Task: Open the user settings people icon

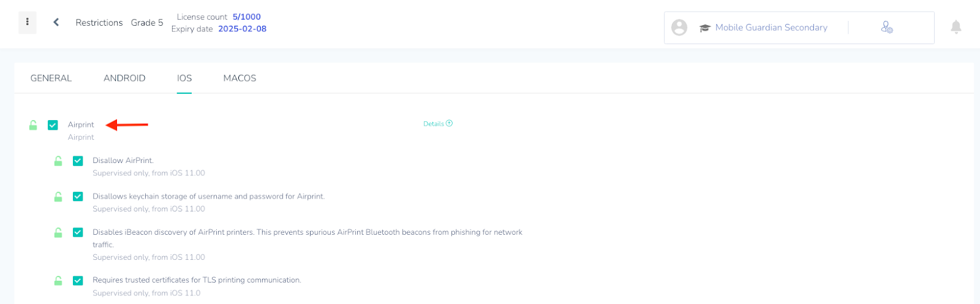Action: tap(887, 27)
